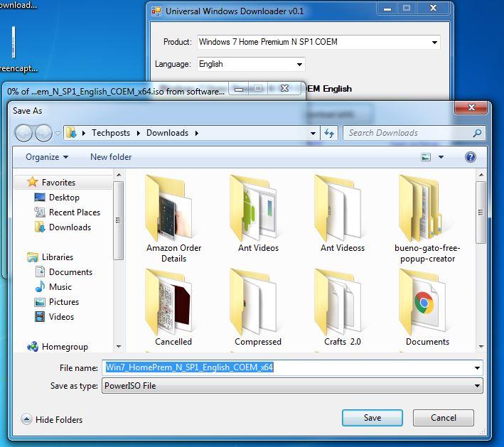Select Homegroup in the navigation pane
This screenshot has height=447, width=504.
(58, 346)
